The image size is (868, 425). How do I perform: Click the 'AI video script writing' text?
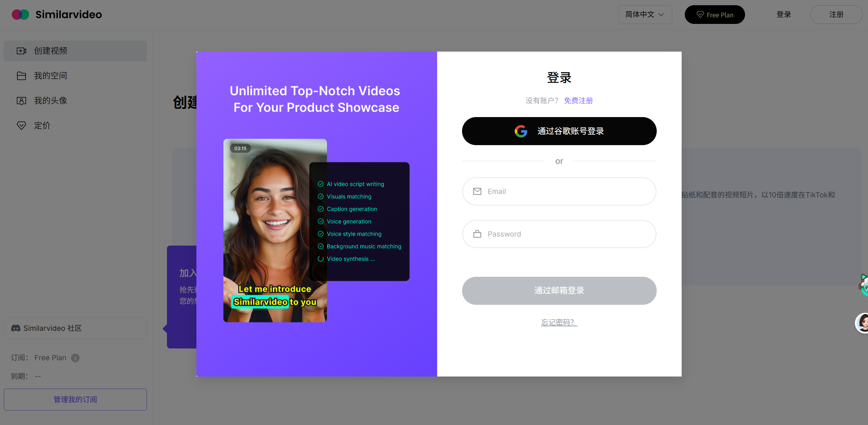[x=355, y=184]
